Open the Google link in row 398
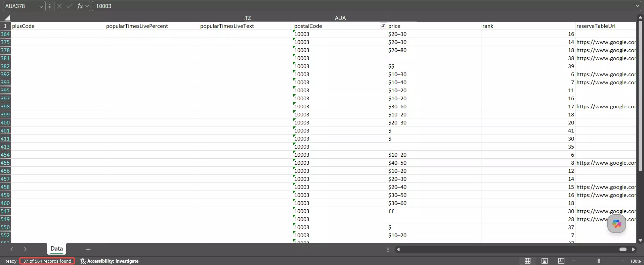Viewport: 644px width, 265px height. pyautogui.click(x=606, y=106)
